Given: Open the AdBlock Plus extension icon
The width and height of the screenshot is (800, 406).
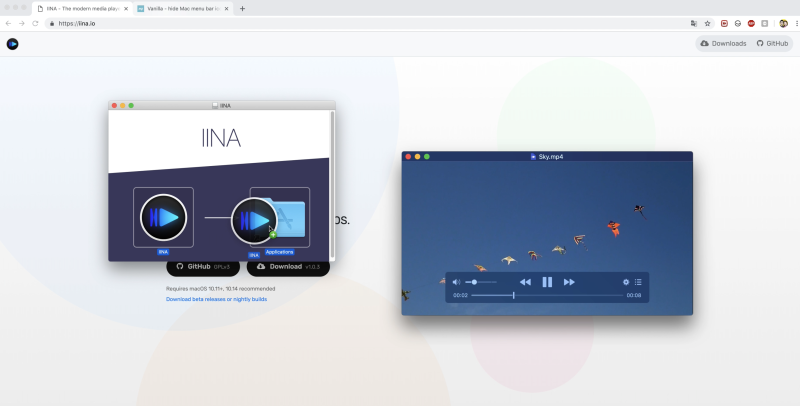Looking at the screenshot, I should [x=751, y=23].
